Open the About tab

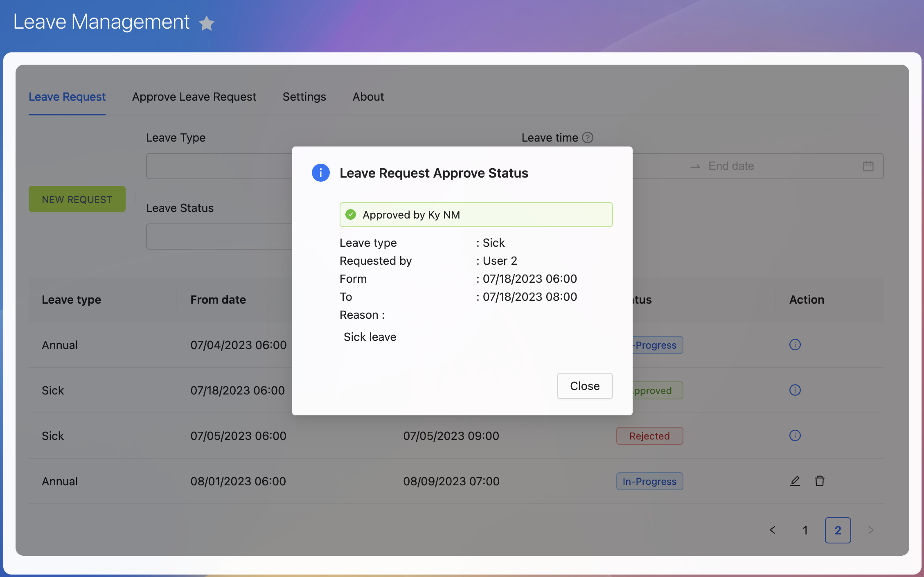[x=368, y=97]
